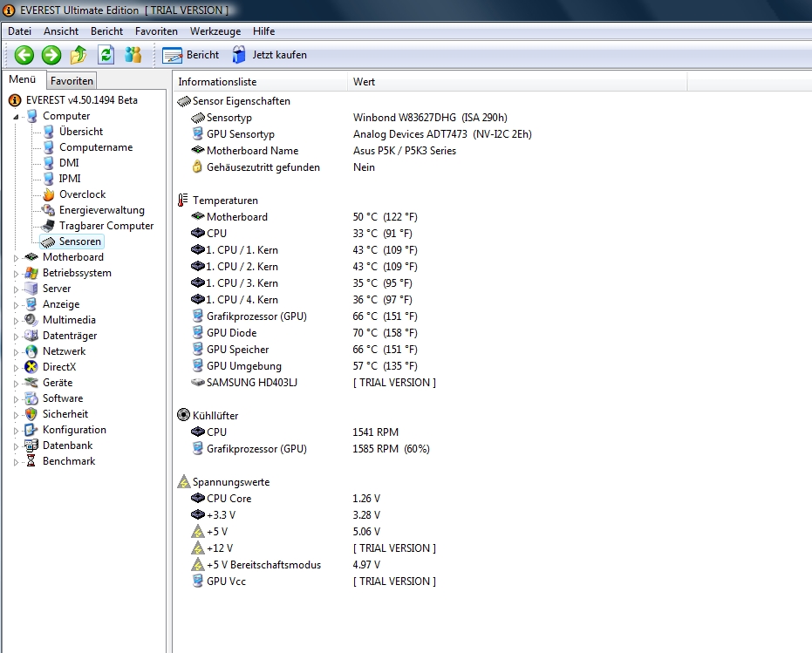Click the Temperaturen thermometer icon
The image size is (812, 653).
183,200
